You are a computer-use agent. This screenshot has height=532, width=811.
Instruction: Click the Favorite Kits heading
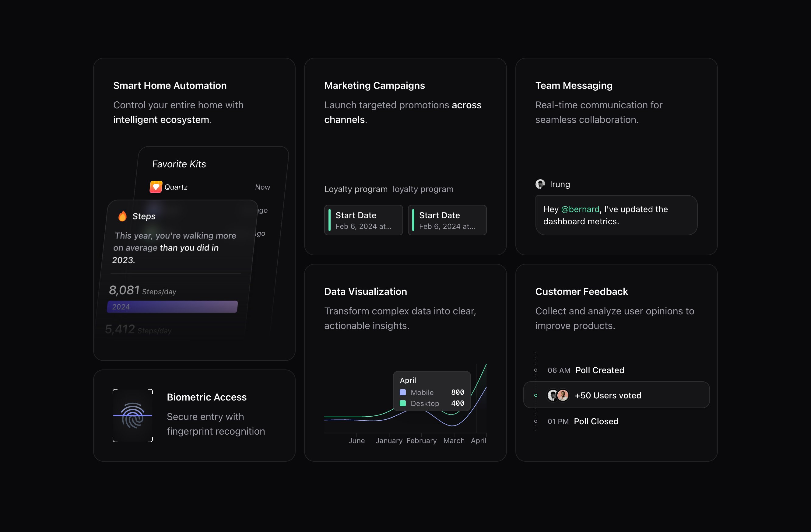(x=179, y=164)
